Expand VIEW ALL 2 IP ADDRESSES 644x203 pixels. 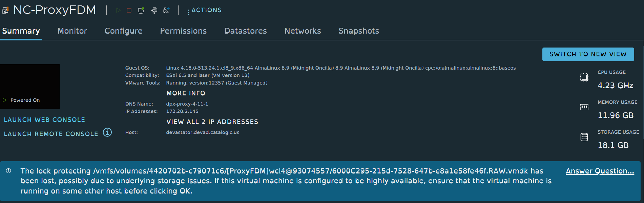pyautogui.click(x=212, y=122)
